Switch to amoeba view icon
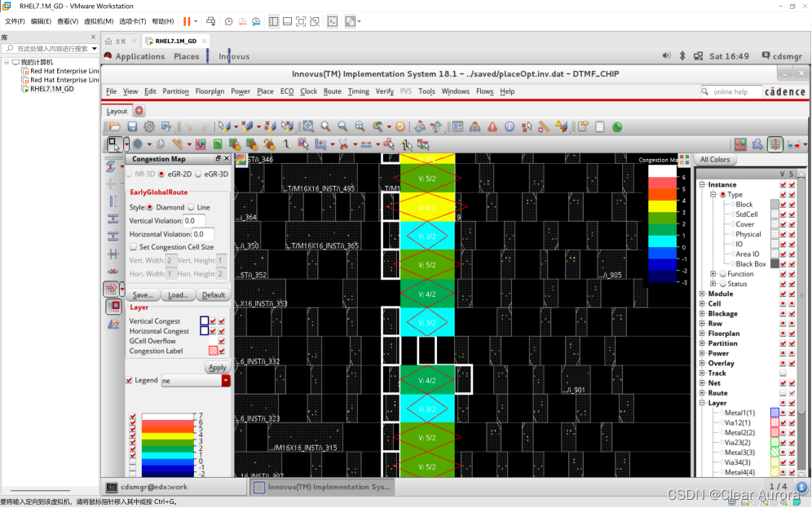 (x=757, y=144)
